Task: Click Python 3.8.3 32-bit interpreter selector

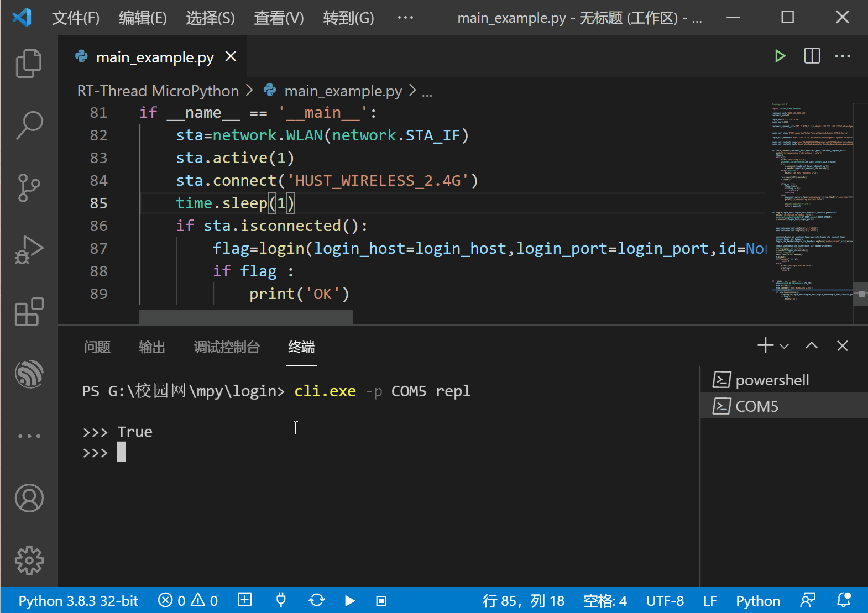Action: tap(78, 601)
